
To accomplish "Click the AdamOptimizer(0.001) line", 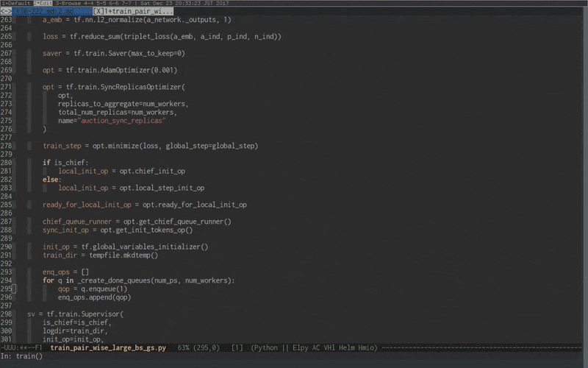I will click(x=110, y=70).
